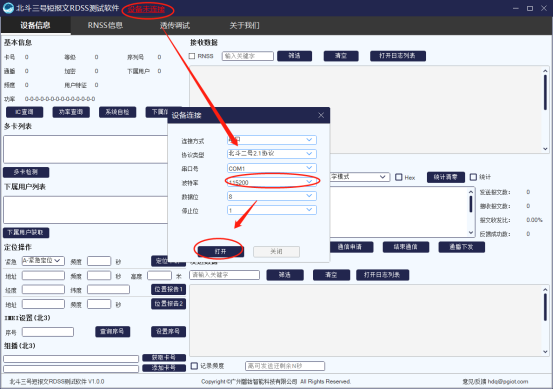553x389 pixels.
Task: Click the 功率查询 button
Action: coord(71,112)
